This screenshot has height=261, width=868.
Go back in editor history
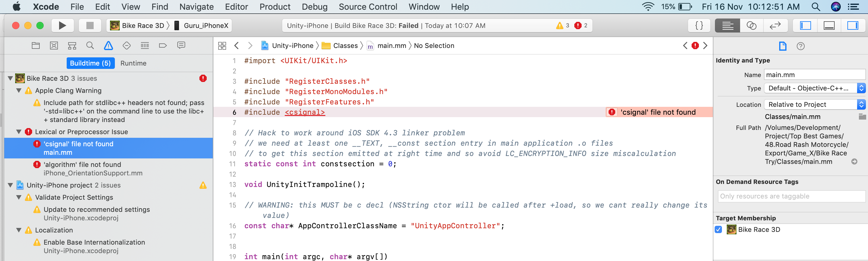[x=236, y=46]
